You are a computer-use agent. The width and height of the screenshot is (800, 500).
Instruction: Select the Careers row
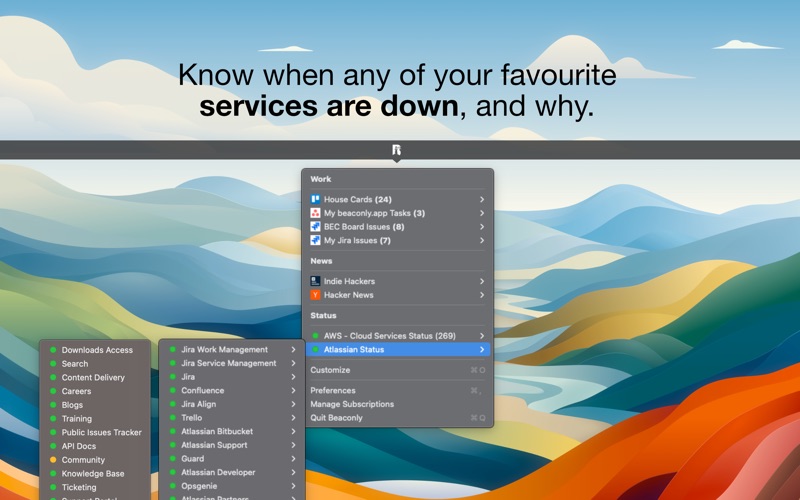point(95,391)
